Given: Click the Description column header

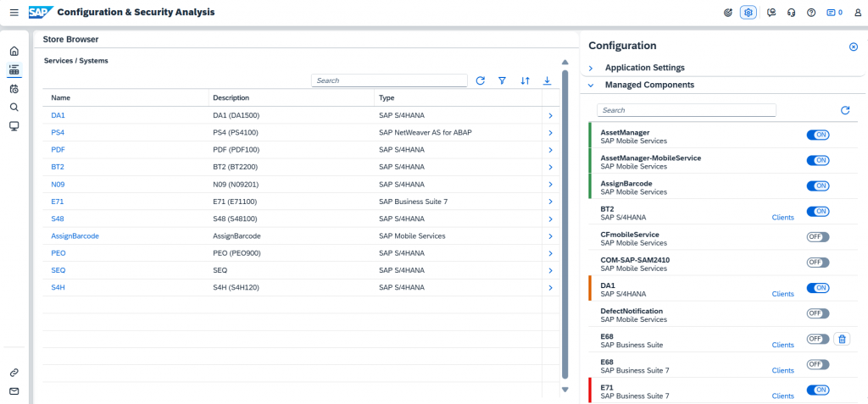Looking at the screenshot, I should coord(292,98).
